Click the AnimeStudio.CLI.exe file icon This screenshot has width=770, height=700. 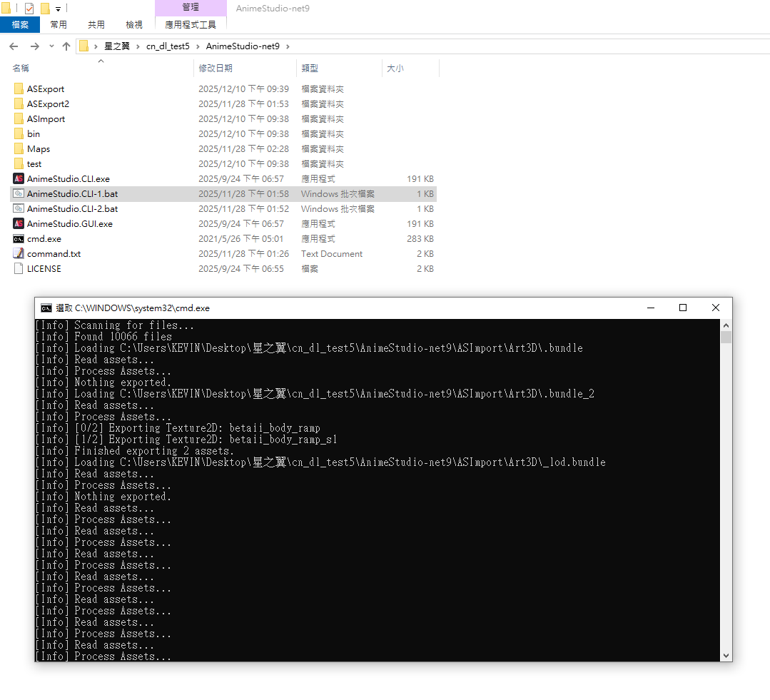point(19,179)
